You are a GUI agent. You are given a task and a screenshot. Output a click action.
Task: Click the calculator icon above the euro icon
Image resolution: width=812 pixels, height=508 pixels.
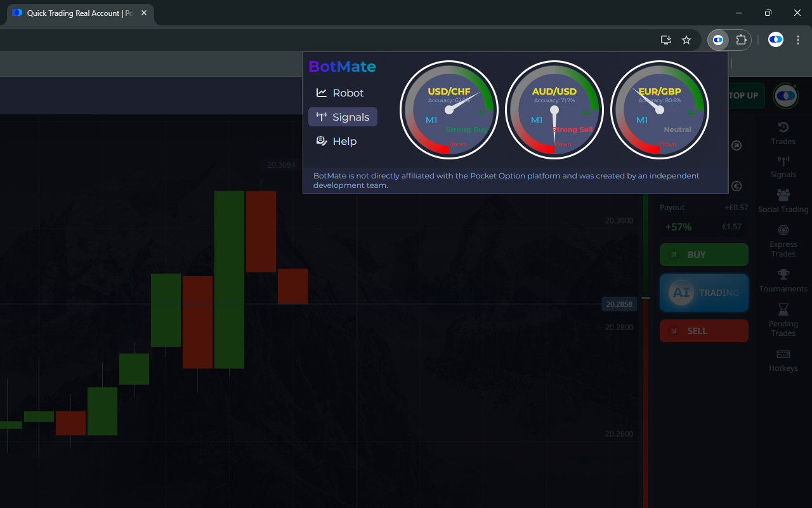click(737, 145)
